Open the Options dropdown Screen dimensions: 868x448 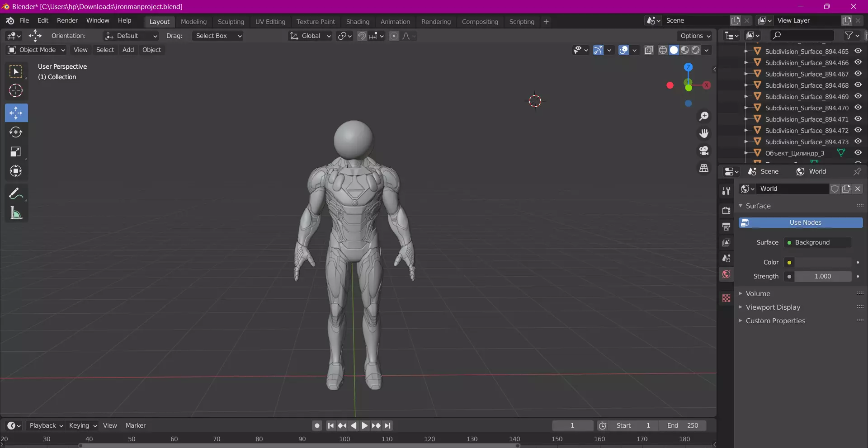[695, 36]
